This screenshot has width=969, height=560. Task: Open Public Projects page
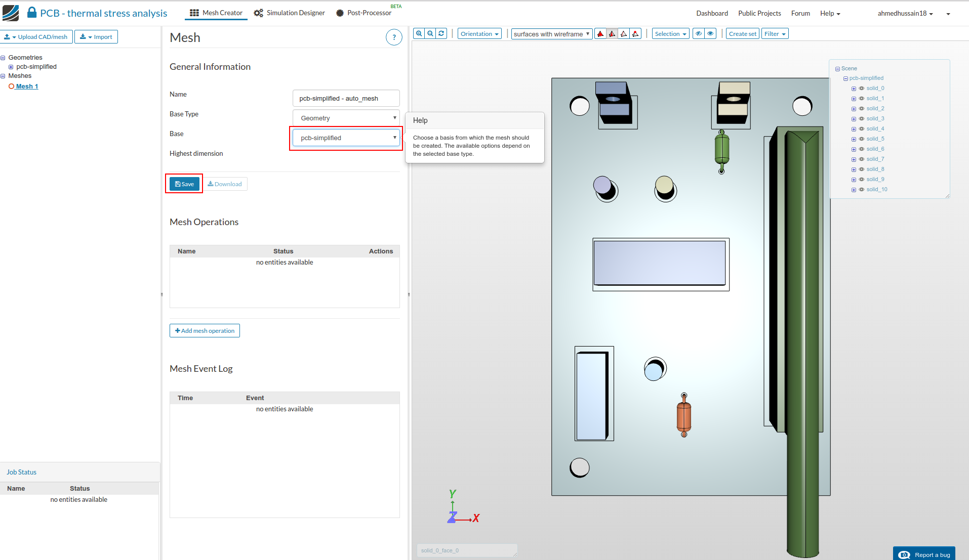(759, 13)
